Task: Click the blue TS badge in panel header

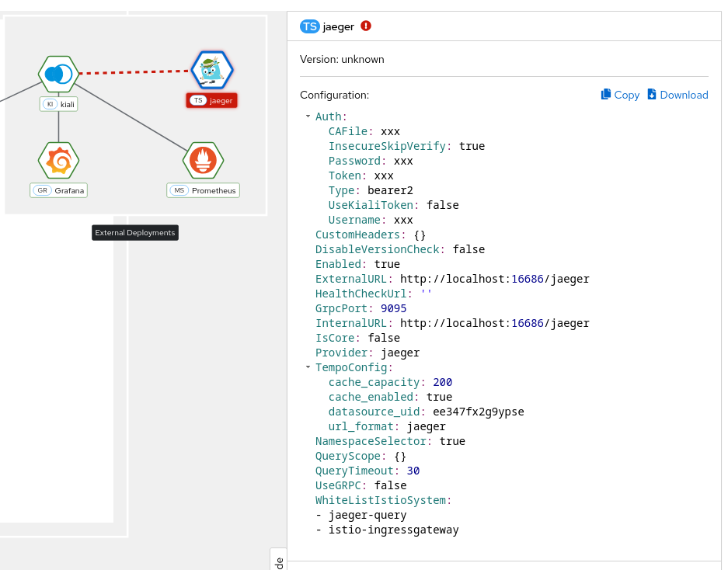Action: pos(310,26)
